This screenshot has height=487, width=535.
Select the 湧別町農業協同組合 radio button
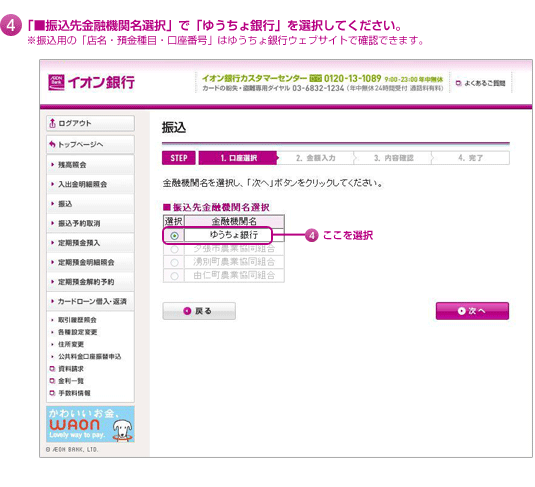[x=174, y=262]
